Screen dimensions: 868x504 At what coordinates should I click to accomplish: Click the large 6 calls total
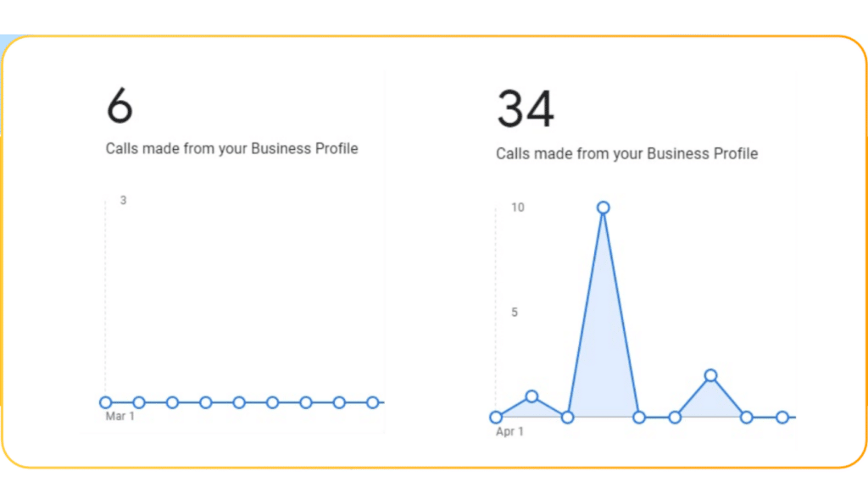pyautogui.click(x=120, y=104)
